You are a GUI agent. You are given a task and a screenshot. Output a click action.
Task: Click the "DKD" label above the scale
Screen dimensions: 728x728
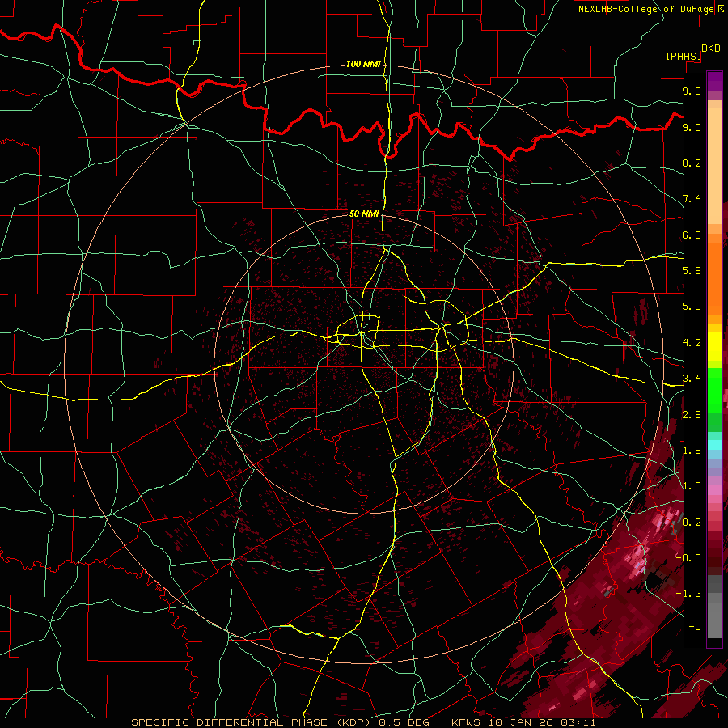point(711,49)
